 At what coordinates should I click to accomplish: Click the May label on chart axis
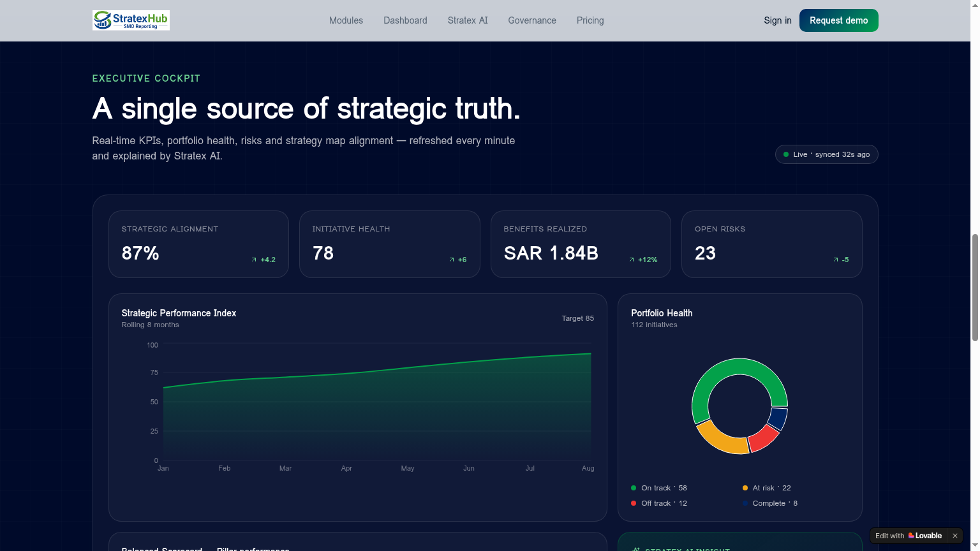point(408,468)
